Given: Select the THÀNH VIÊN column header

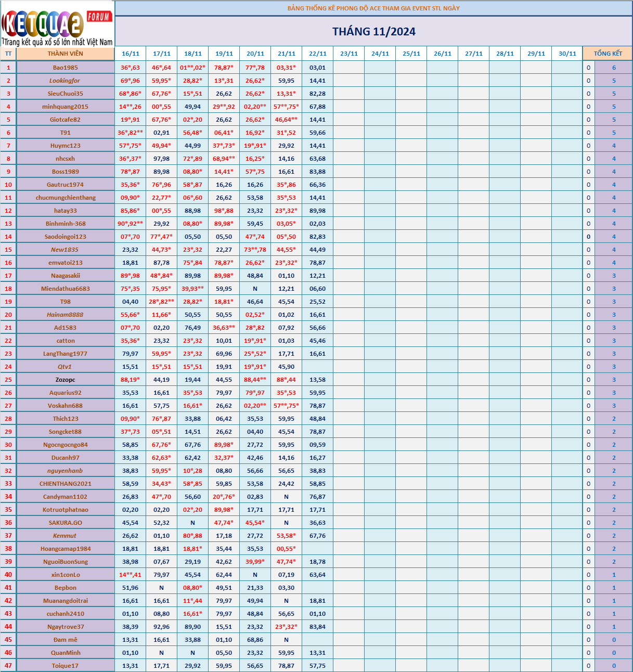Looking at the screenshot, I should (66, 54).
